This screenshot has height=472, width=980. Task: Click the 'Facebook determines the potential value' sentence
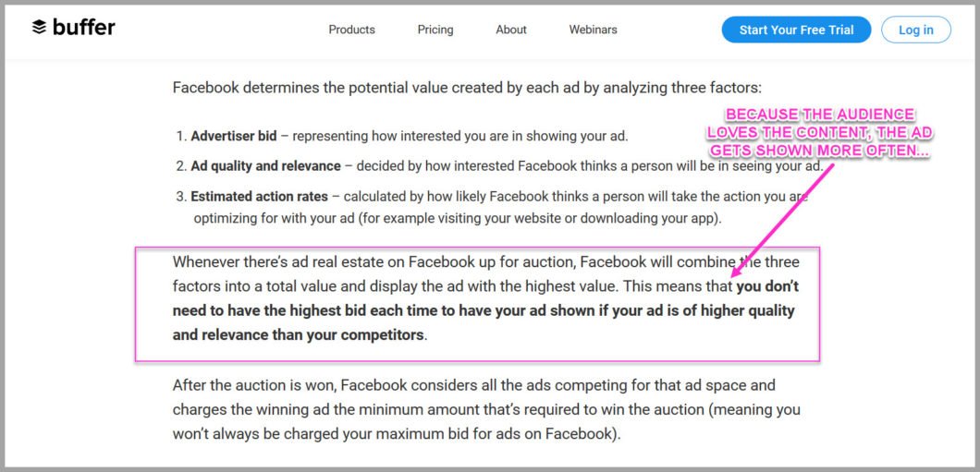click(x=467, y=88)
